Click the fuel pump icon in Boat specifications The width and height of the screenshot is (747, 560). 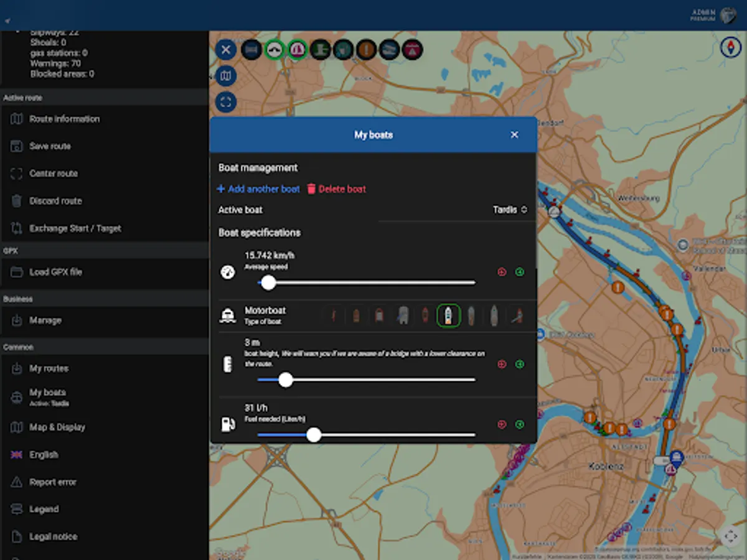click(x=228, y=424)
